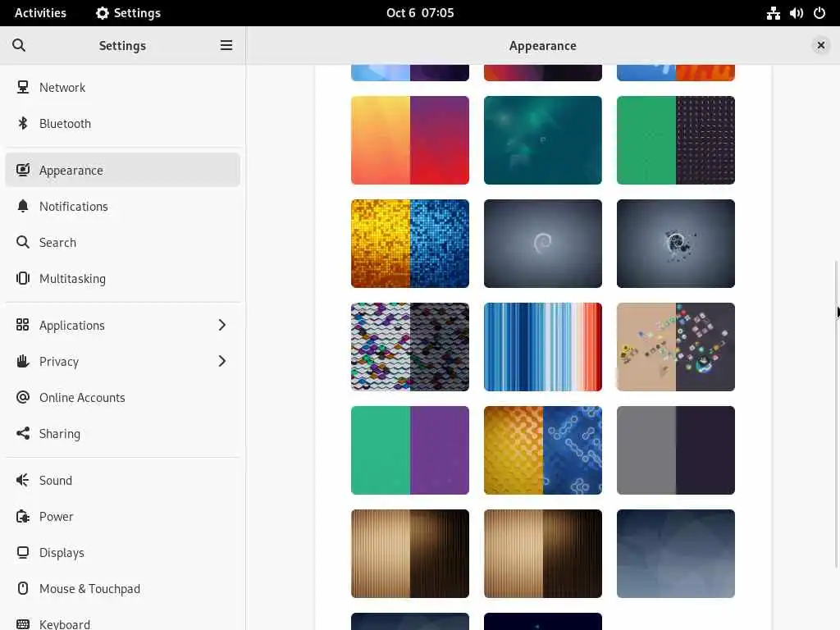Click the volume icon in top bar
The image size is (840, 630).
point(796,13)
